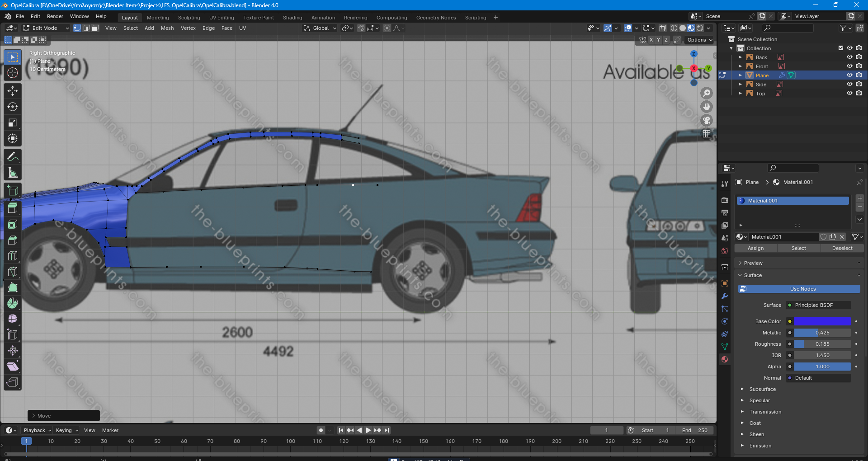Screen dimensions: 868x461
Task: Select the Add Cube tool
Action: (13, 190)
